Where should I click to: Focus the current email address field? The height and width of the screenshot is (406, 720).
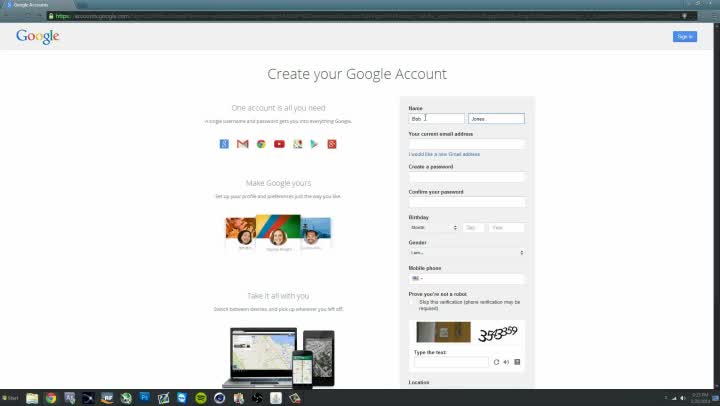467,144
